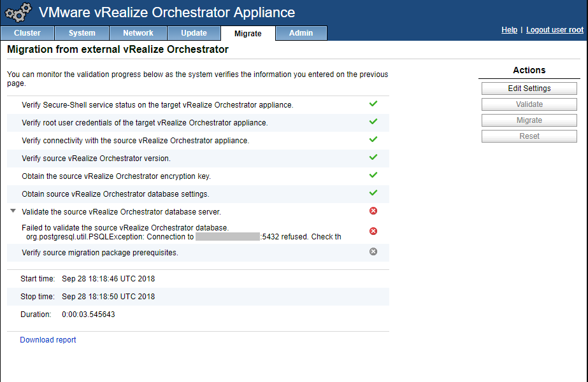
Task: Click 'Failed to validate the source' error message
Action: pos(125,227)
